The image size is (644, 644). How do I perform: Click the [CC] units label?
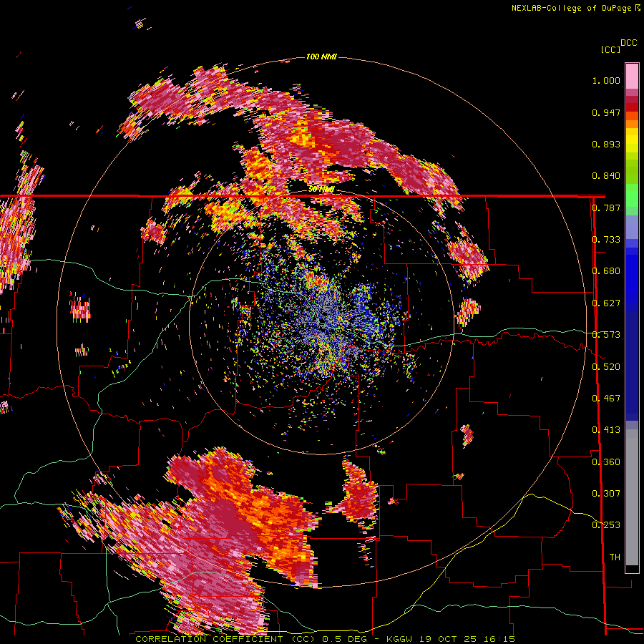610,49
